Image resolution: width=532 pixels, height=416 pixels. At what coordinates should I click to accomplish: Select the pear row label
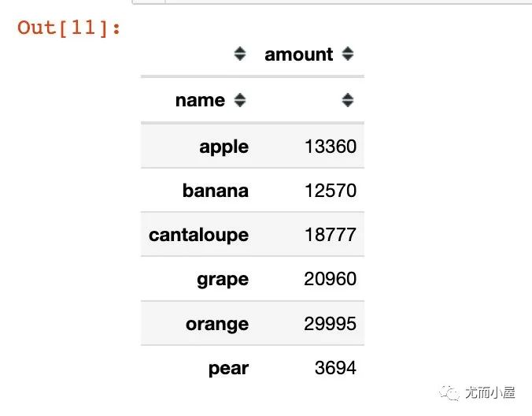pos(228,369)
